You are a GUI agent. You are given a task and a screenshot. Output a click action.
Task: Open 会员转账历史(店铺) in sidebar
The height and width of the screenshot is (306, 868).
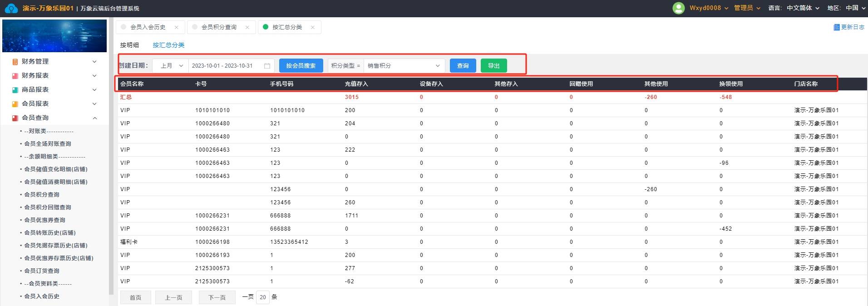tap(50, 233)
